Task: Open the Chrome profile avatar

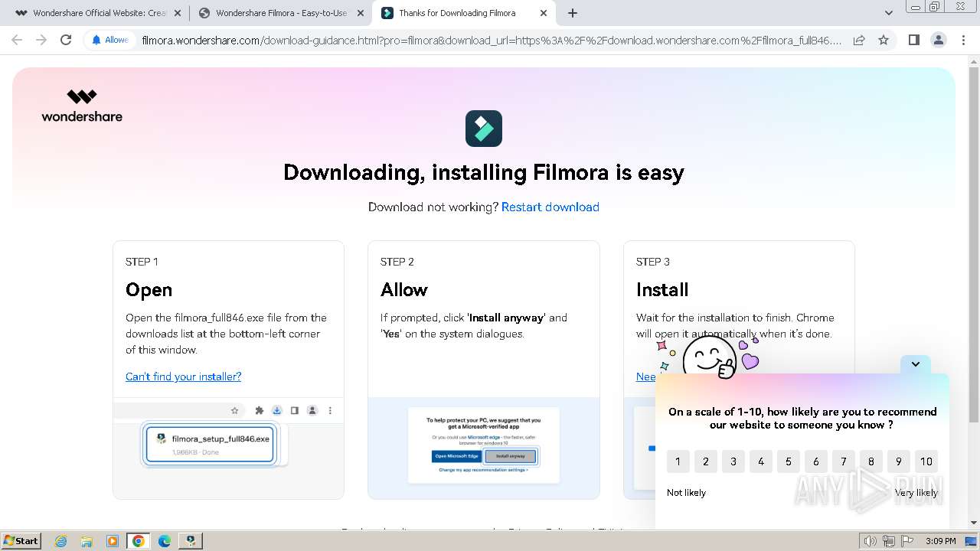Action: [x=938, y=40]
